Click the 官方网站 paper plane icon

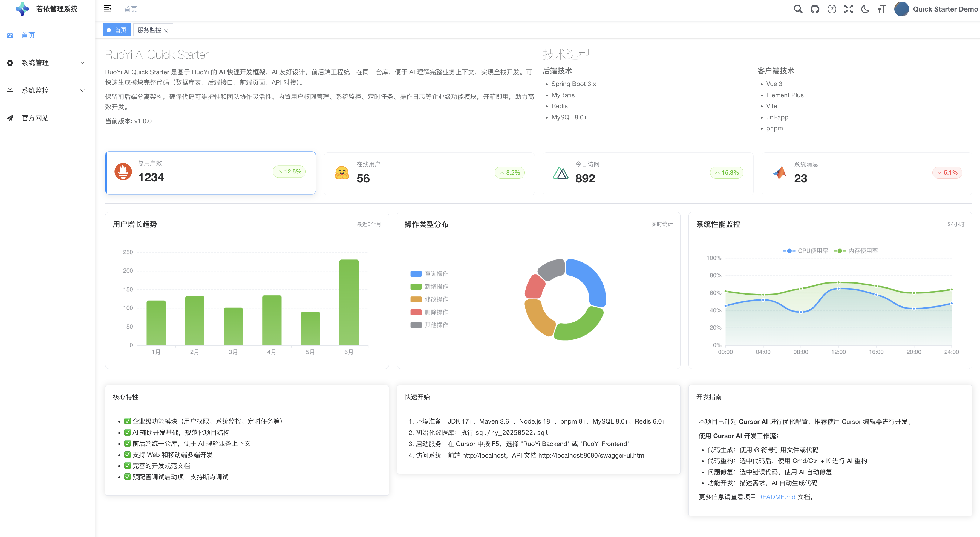pos(10,118)
